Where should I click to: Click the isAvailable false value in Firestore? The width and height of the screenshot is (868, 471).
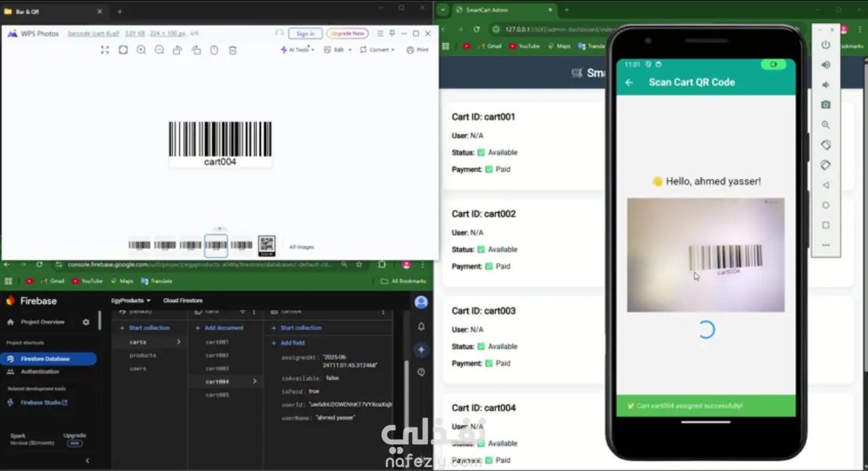coord(332,378)
